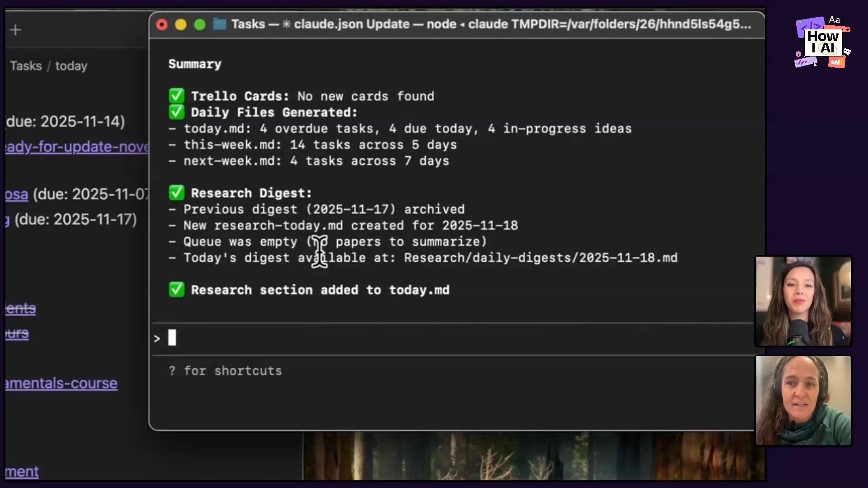Click the Queue was empty line
This screenshot has height=488, width=868.
pyautogui.click(x=328, y=242)
